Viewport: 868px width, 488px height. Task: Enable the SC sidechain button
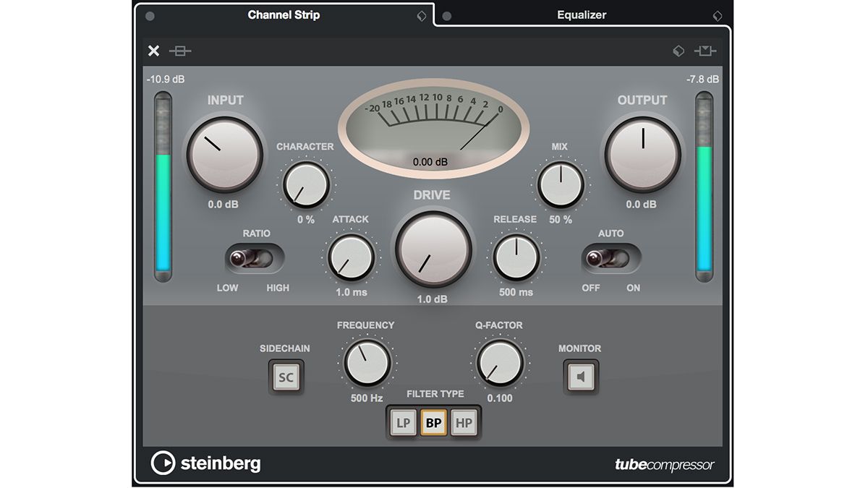[x=286, y=377]
